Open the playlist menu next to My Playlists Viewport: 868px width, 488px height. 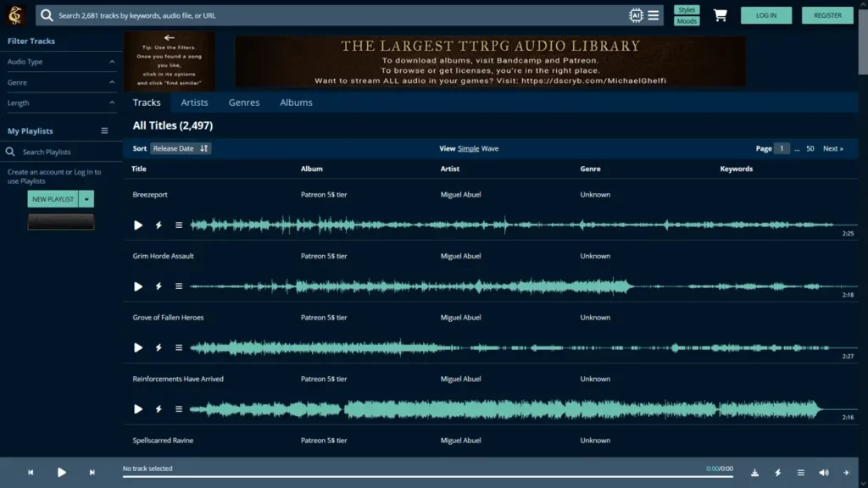106,130
